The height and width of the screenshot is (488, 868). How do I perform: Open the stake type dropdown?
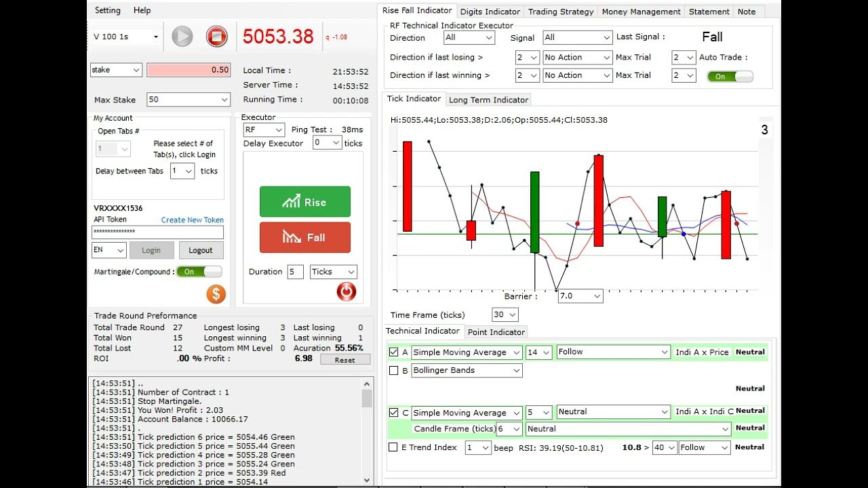(x=116, y=70)
